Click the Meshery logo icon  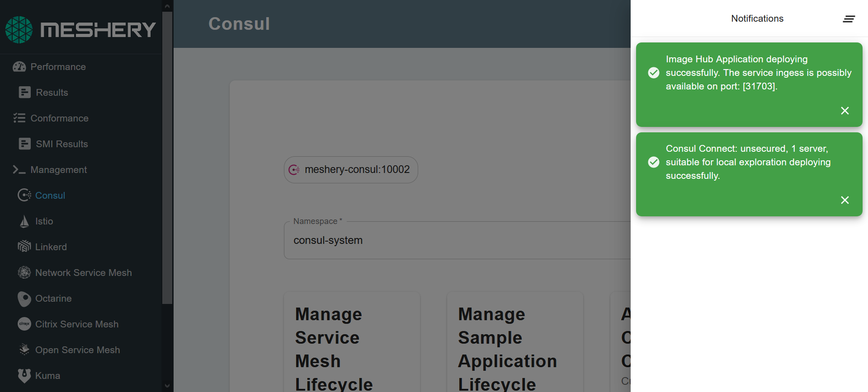[19, 30]
